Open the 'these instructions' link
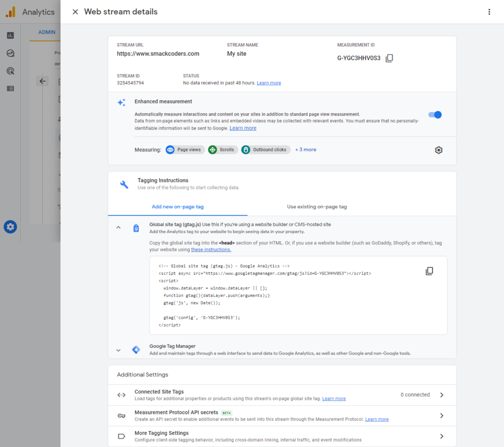 (211, 249)
